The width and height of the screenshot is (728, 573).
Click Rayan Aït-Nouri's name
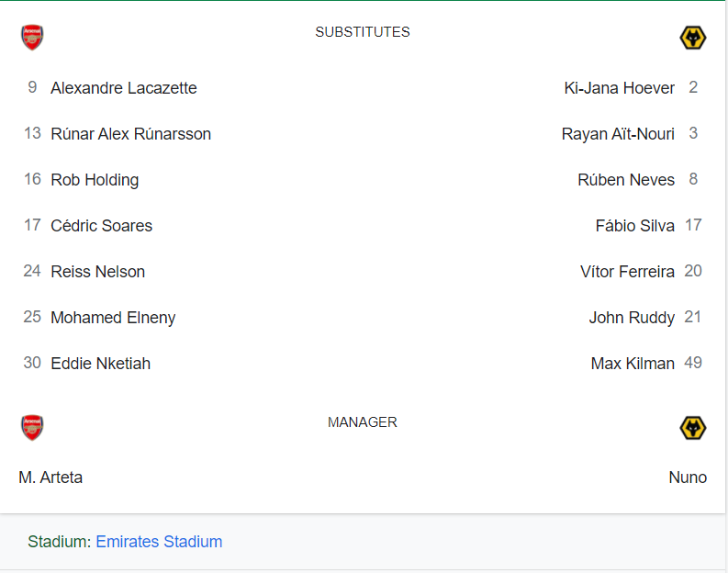click(618, 134)
